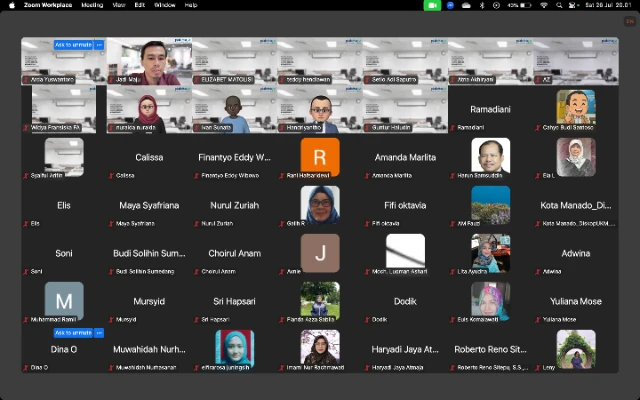The image size is (640, 400).
Task: Click Lita Ayadna's profile photo
Action: tap(491, 253)
